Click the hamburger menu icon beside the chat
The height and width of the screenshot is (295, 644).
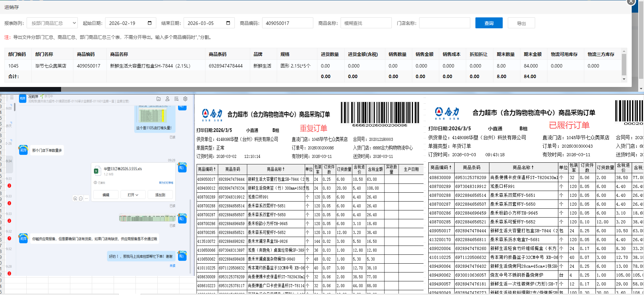[x=12, y=98]
